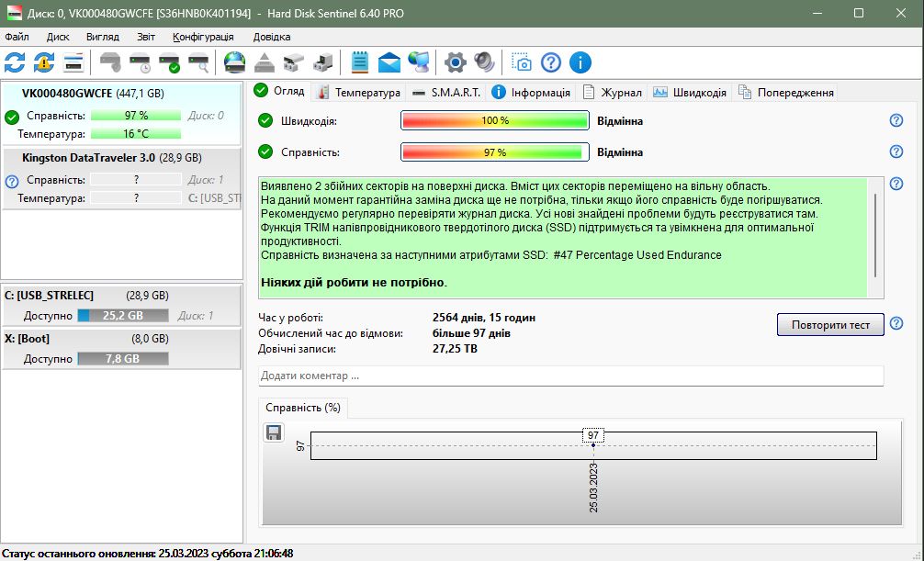Screen dimensions: 924x561
Task: Click the printer-like device toolbar icon
Action: tap(294, 62)
